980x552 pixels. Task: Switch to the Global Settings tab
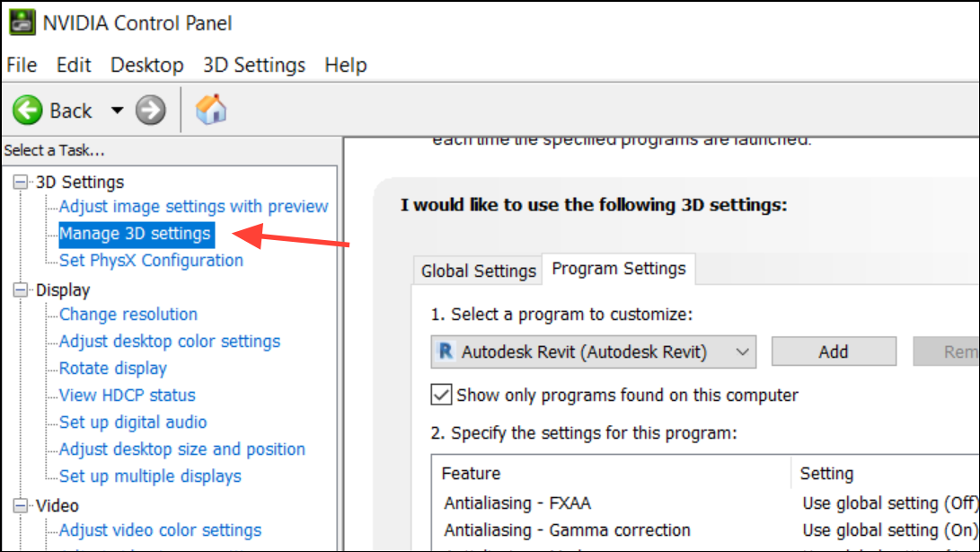pyautogui.click(x=479, y=271)
